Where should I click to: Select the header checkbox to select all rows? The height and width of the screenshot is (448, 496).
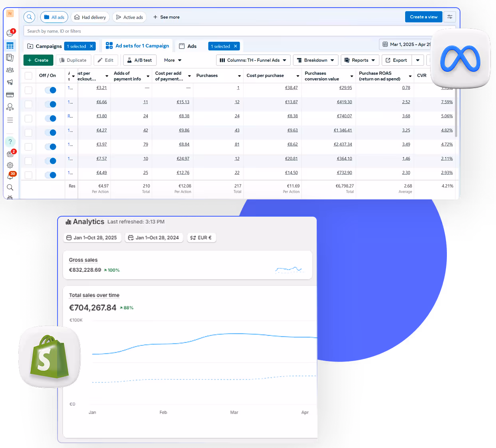pyautogui.click(x=28, y=75)
